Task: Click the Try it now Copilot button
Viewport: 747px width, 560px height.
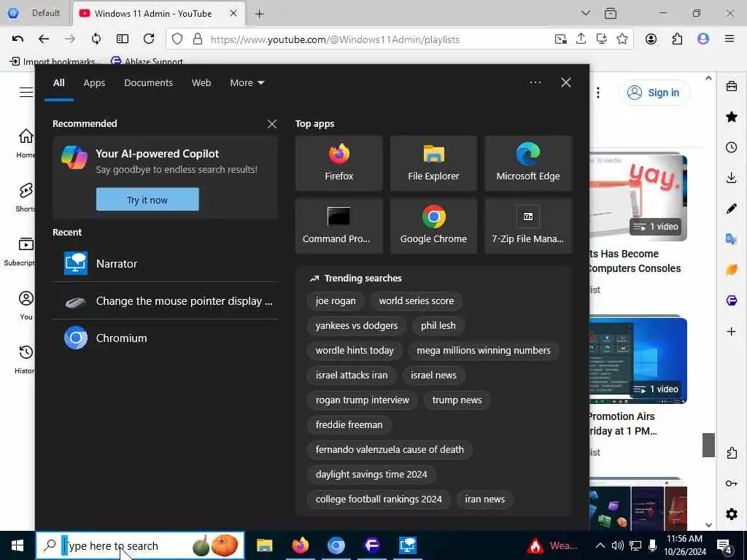Action: click(147, 200)
